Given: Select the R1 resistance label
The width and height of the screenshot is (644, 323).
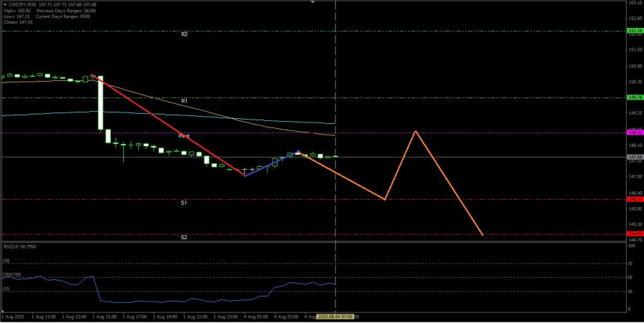Looking at the screenshot, I should tap(185, 101).
